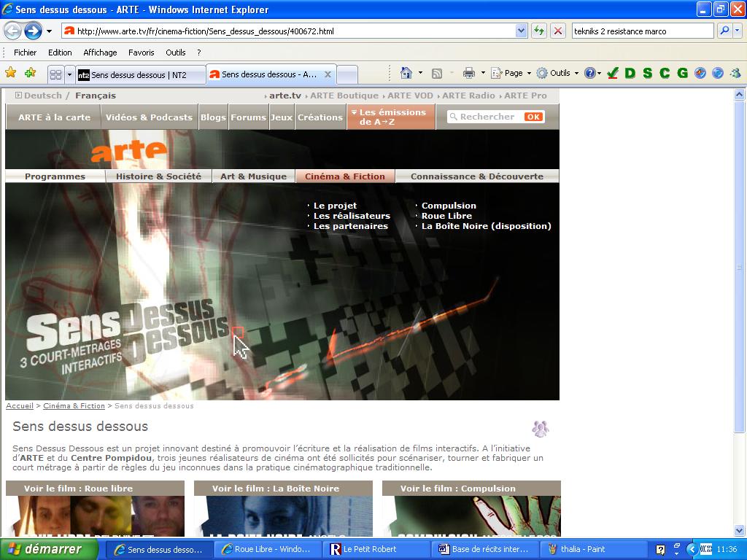The width and height of the screenshot is (747, 560).
Task: Open the recent pages dropdown next to Forward
Action: [x=49, y=31]
